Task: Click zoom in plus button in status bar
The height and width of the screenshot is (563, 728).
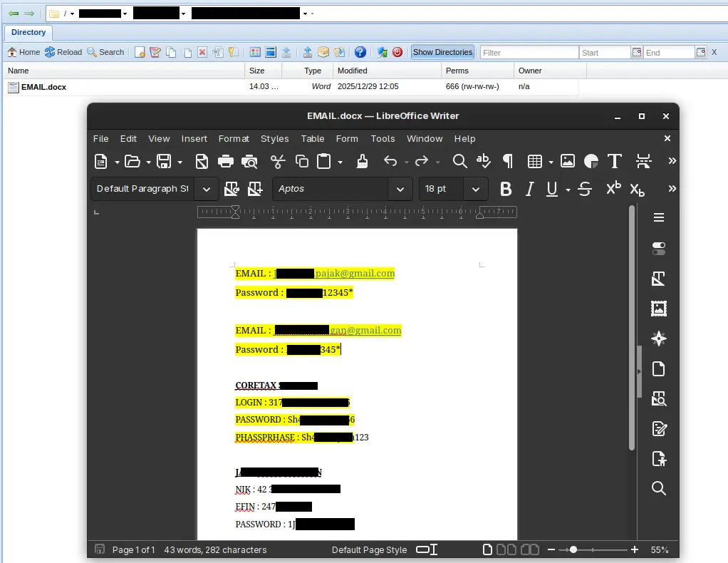Action: (634, 549)
